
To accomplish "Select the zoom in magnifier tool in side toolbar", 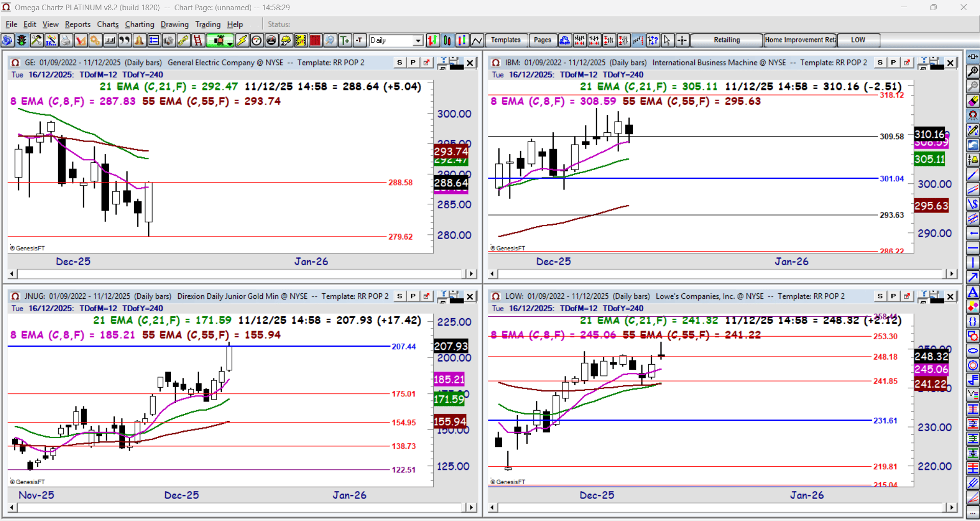I will coord(973,72).
